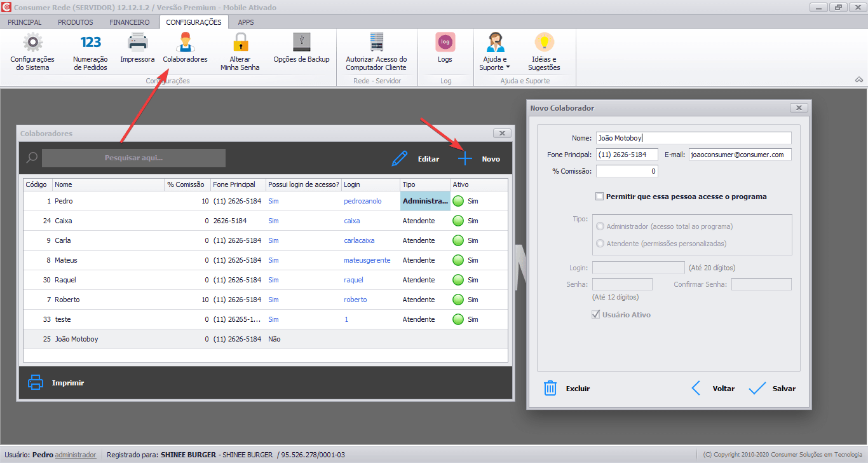Click the % Comissão input field
868x463 pixels.
(627, 171)
